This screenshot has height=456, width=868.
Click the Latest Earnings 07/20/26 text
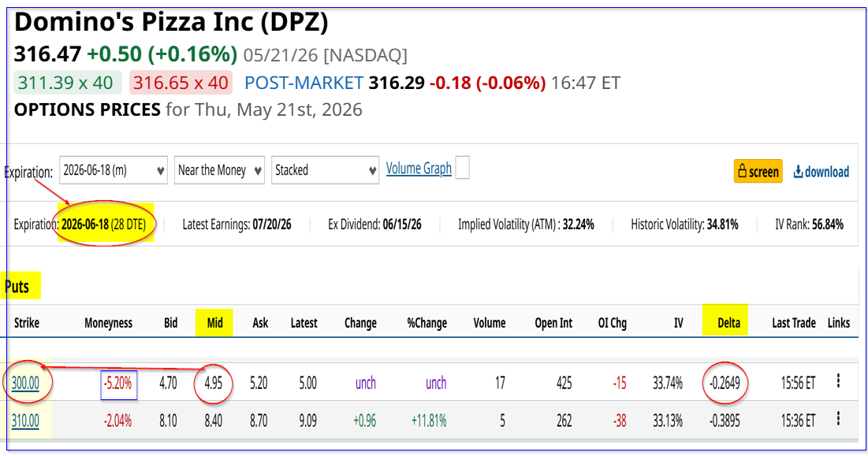pyautogui.click(x=237, y=224)
